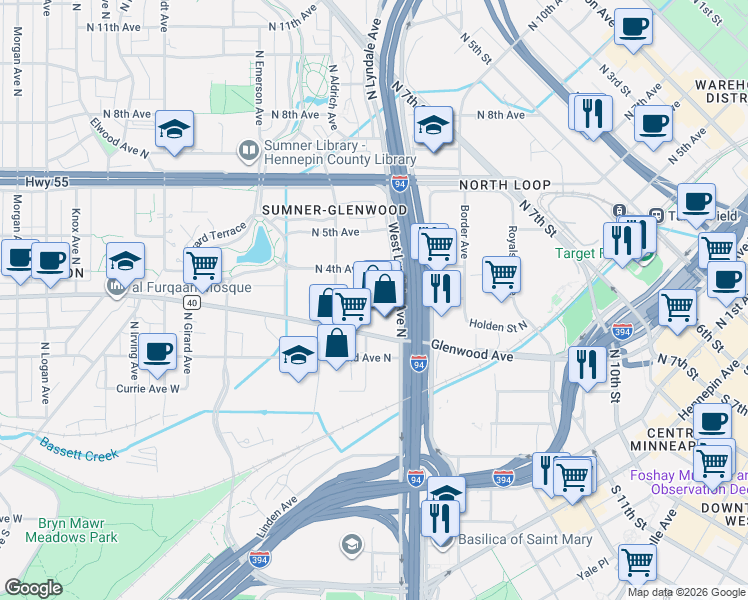
Task: Open the Google logo link
Action: pos(33,588)
